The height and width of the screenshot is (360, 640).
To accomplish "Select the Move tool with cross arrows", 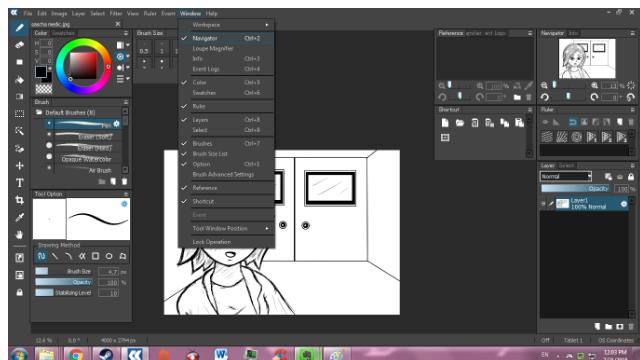I will (19, 166).
